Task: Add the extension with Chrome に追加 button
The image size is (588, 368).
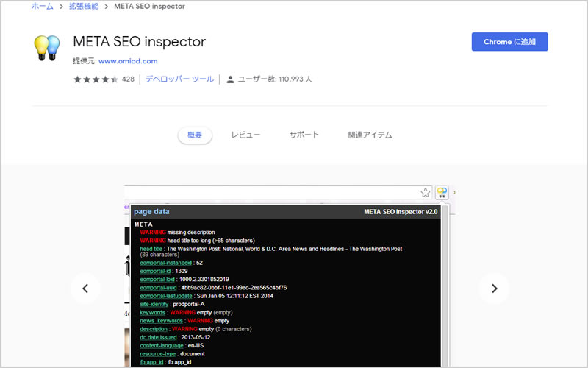Action: (509, 42)
